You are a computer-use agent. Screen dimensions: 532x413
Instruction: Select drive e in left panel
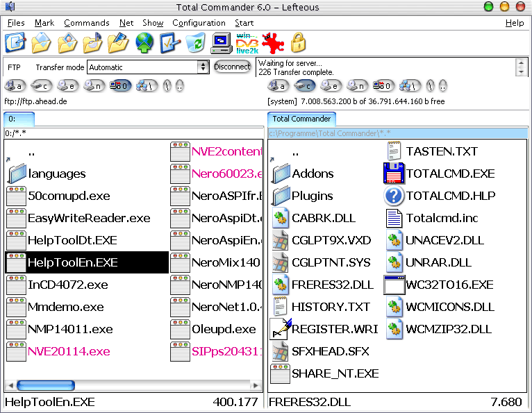(67, 86)
